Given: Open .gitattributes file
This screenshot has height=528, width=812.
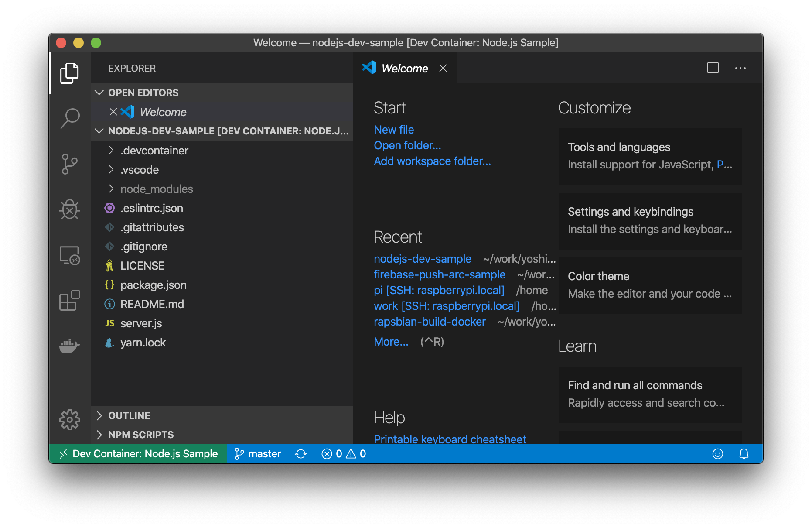Looking at the screenshot, I should 222,227.
